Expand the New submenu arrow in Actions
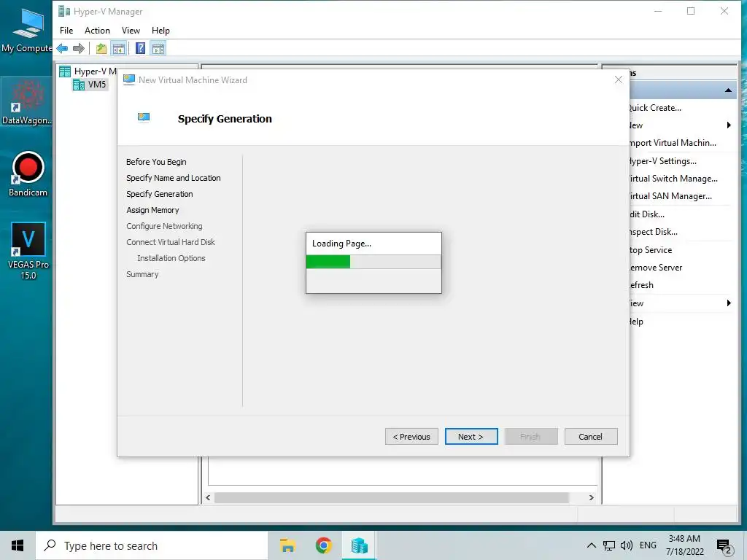The height and width of the screenshot is (560, 747). coord(729,125)
